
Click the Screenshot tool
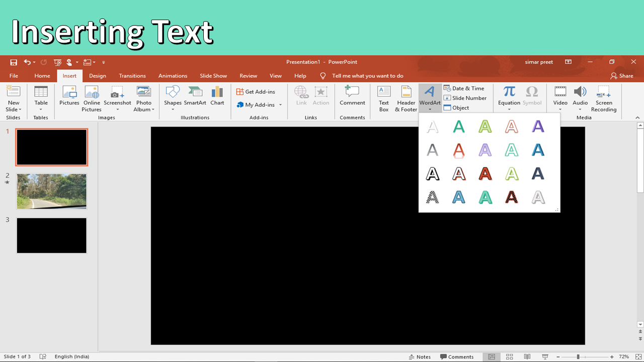click(x=117, y=99)
